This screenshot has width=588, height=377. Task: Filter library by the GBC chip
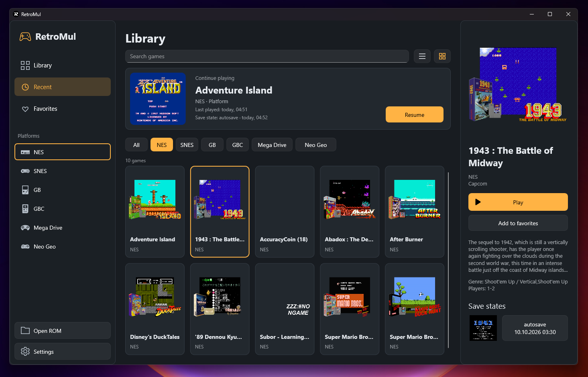pyautogui.click(x=238, y=145)
